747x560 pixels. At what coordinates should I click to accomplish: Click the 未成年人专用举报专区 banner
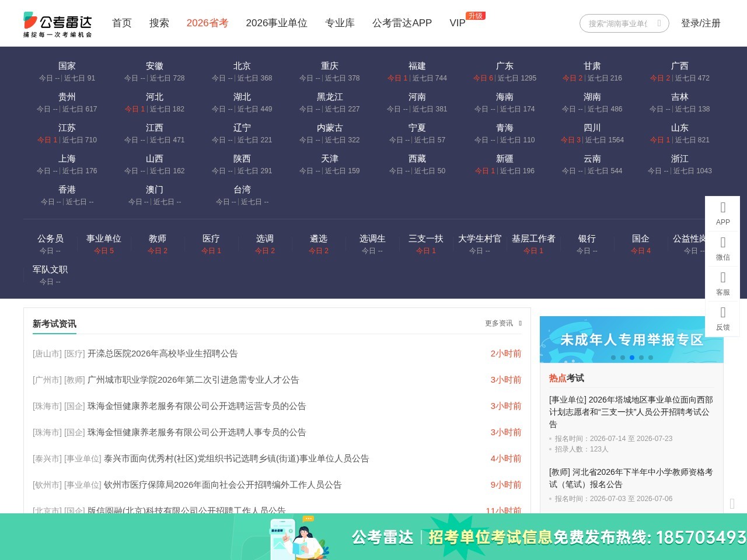click(x=631, y=339)
